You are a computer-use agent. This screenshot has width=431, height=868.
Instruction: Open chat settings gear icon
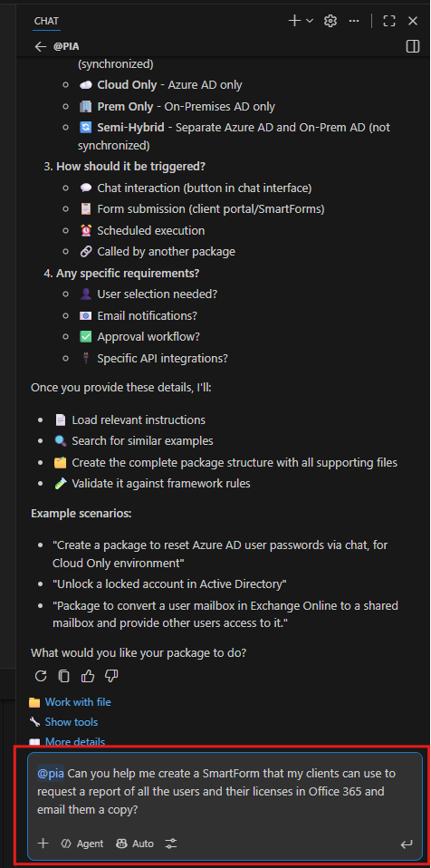pyautogui.click(x=330, y=21)
